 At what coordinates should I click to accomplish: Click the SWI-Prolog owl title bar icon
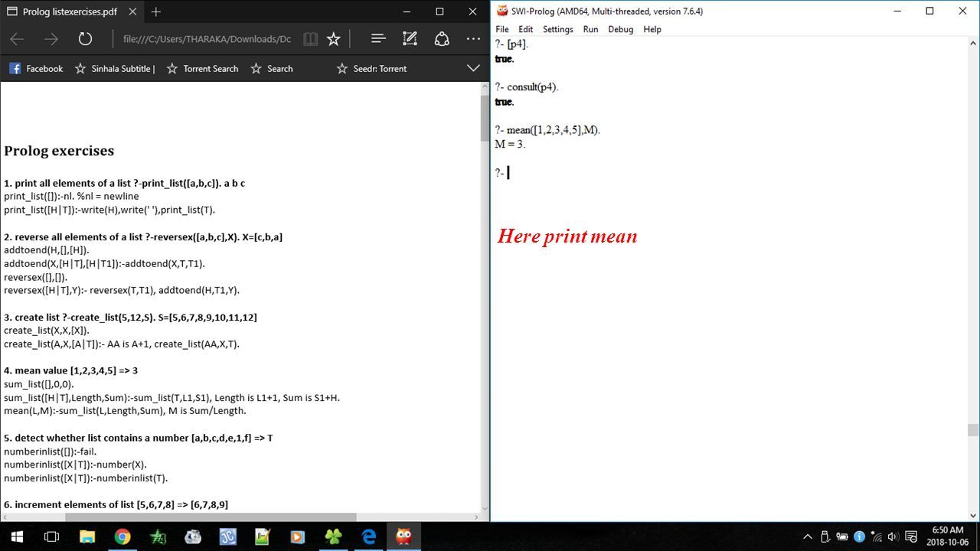(502, 11)
